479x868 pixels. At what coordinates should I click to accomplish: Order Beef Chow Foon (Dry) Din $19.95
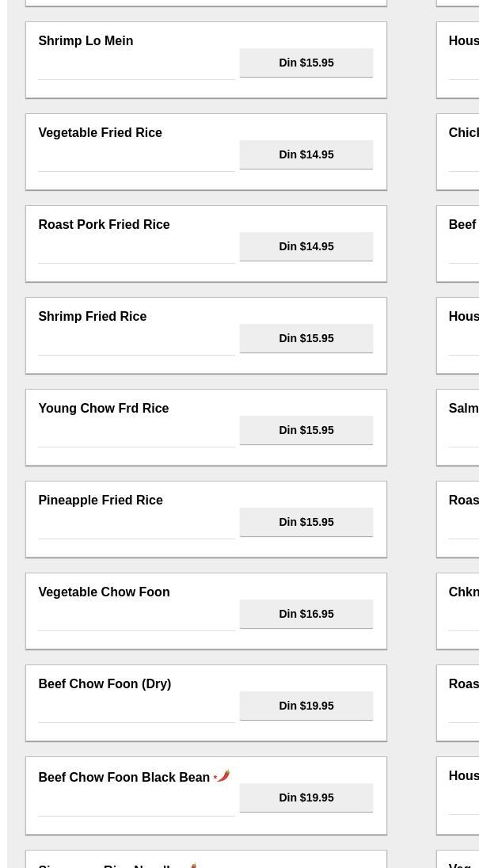click(306, 706)
